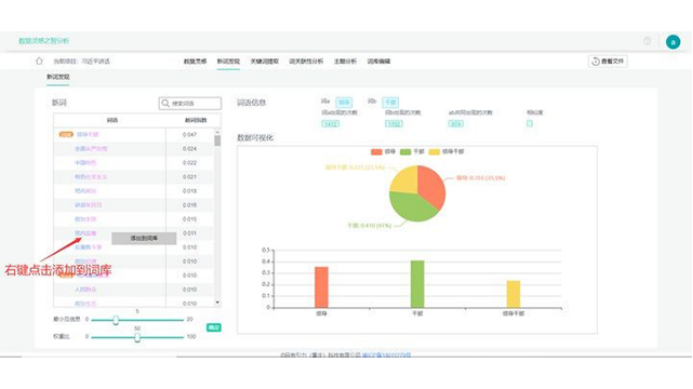Choose 添加到词库 from context menu
This screenshot has width=693, height=389.
click(144, 238)
